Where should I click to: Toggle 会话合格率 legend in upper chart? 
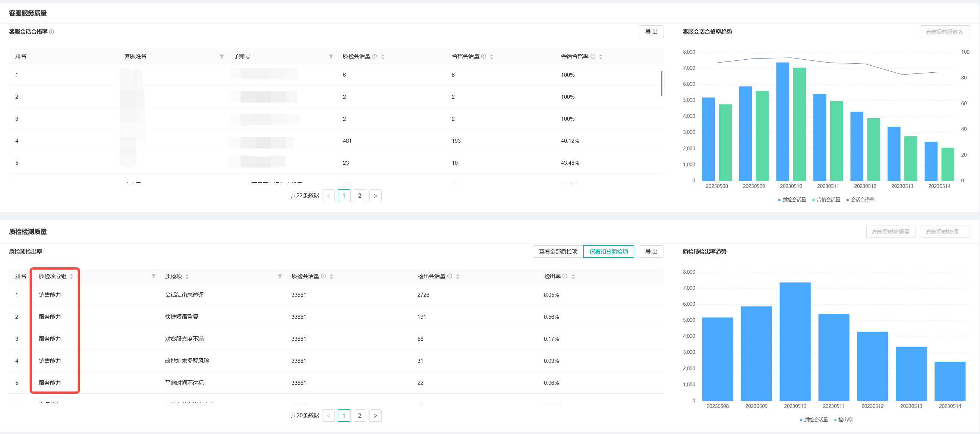point(861,200)
